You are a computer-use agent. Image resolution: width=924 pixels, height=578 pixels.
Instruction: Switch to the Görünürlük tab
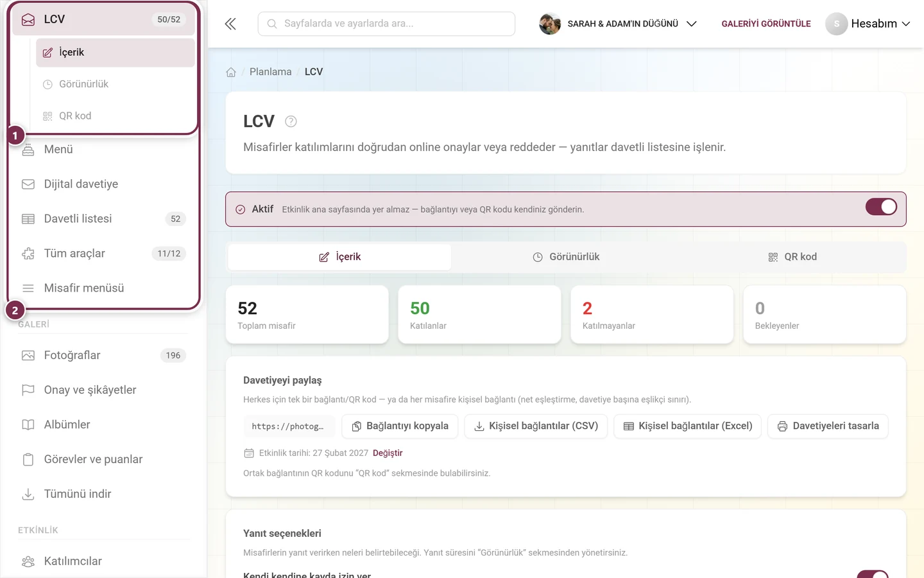tap(566, 257)
